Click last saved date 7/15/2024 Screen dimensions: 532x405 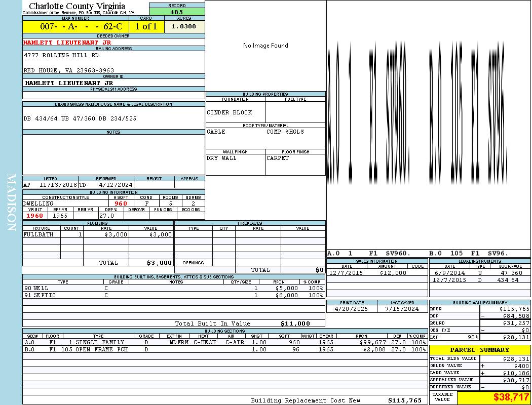coord(402,309)
